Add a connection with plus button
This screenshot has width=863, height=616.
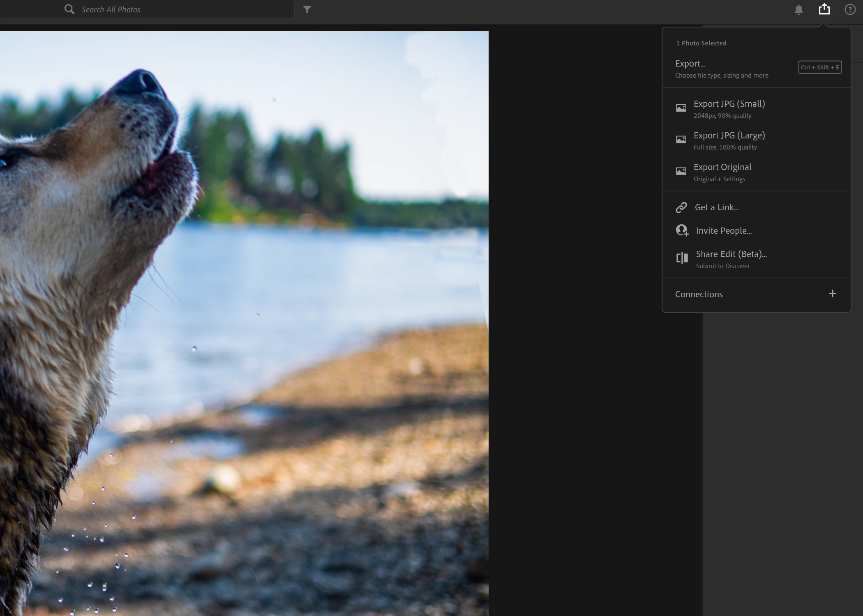[x=832, y=294]
